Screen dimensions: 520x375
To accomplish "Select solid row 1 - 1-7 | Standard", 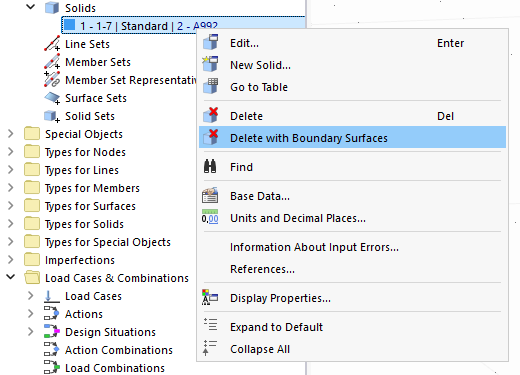I will (x=183, y=25).
